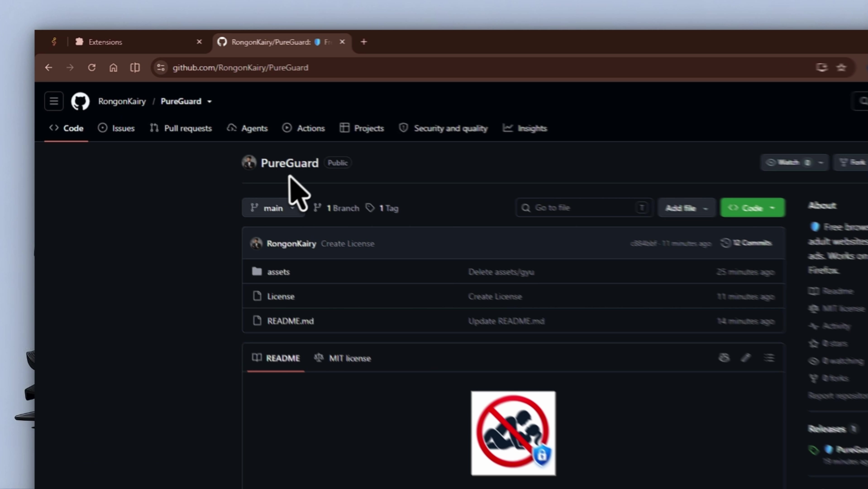
Task: Expand the green Code dropdown button
Action: pyautogui.click(x=752, y=208)
